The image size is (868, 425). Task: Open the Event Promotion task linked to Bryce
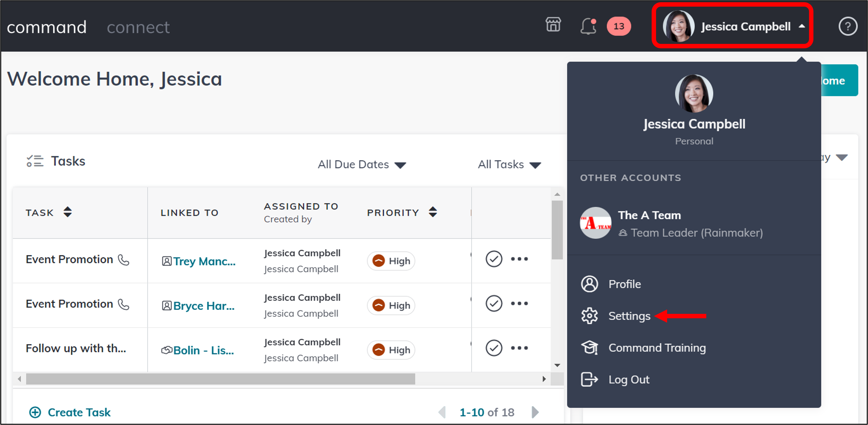point(69,303)
